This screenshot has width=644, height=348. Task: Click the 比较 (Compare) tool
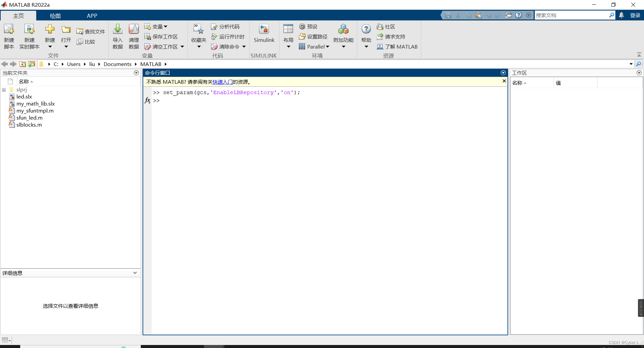[x=86, y=42]
